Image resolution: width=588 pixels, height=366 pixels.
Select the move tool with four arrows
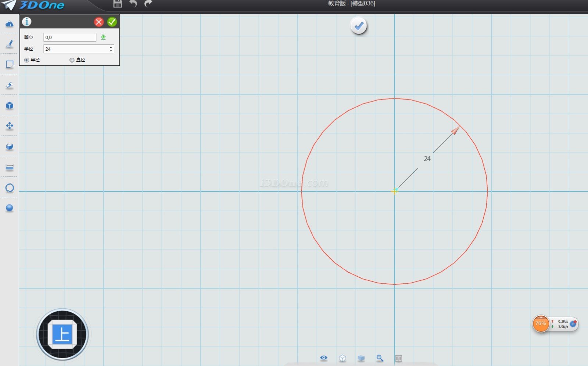coord(10,126)
